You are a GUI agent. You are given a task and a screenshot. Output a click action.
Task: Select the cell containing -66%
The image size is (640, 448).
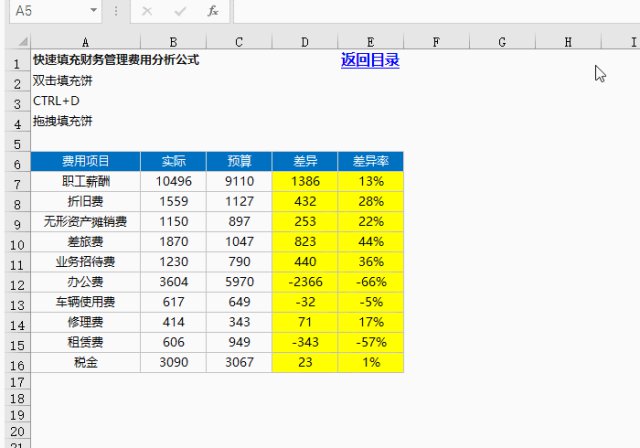(371, 282)
